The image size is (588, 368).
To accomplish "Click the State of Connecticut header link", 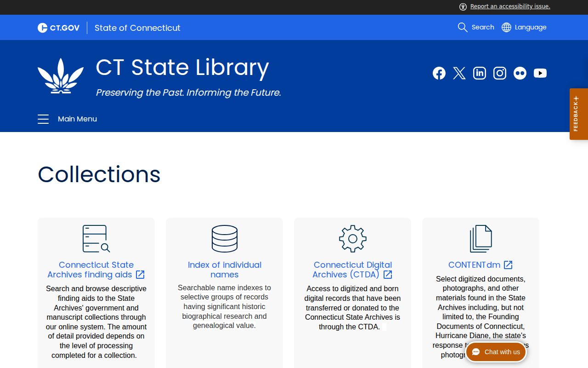I will click(137, 28).
